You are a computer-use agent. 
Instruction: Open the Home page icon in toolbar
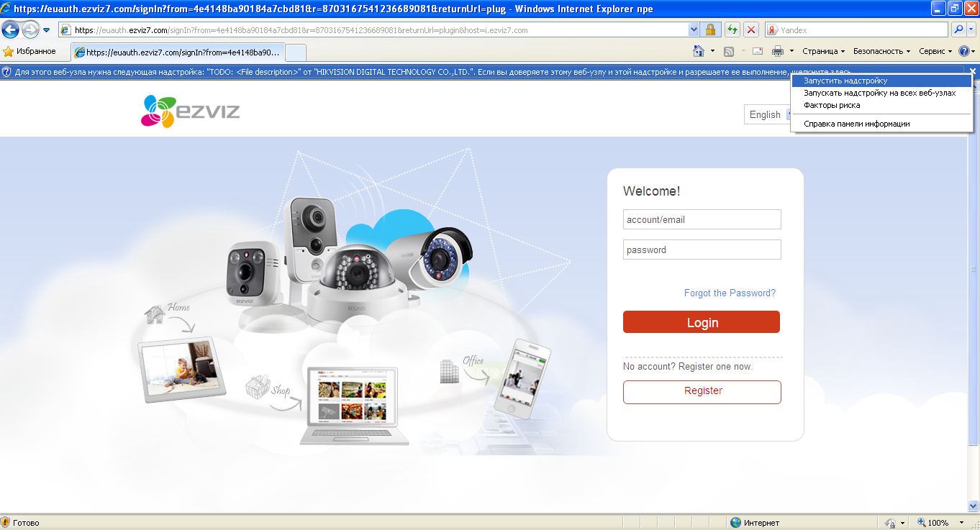click(698, 51)
